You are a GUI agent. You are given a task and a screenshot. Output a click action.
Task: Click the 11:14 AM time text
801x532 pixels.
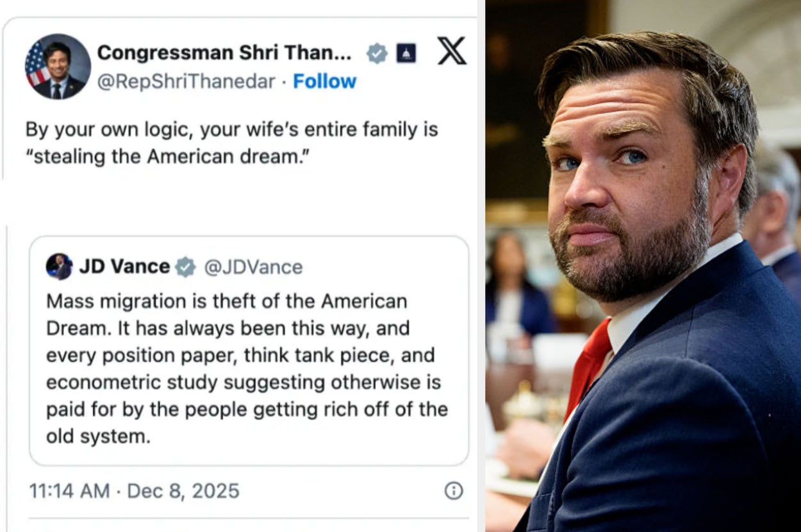click(69, 491)
